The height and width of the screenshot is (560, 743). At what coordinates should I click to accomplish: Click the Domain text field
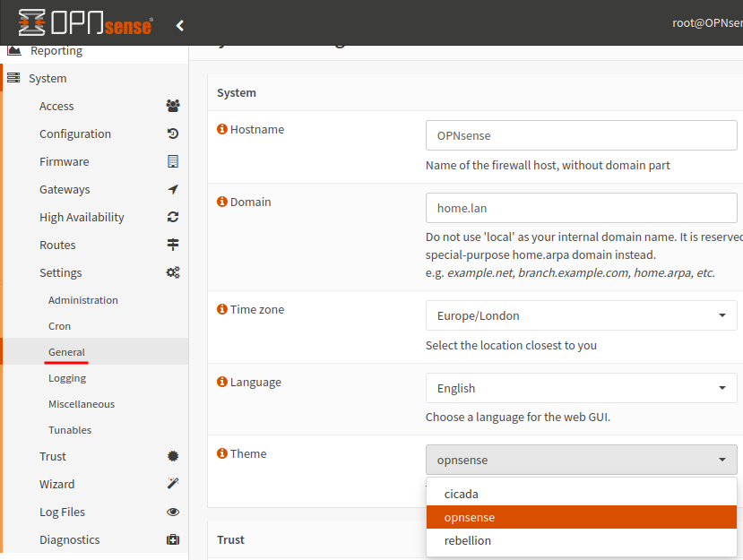click(x=581, y=208)
